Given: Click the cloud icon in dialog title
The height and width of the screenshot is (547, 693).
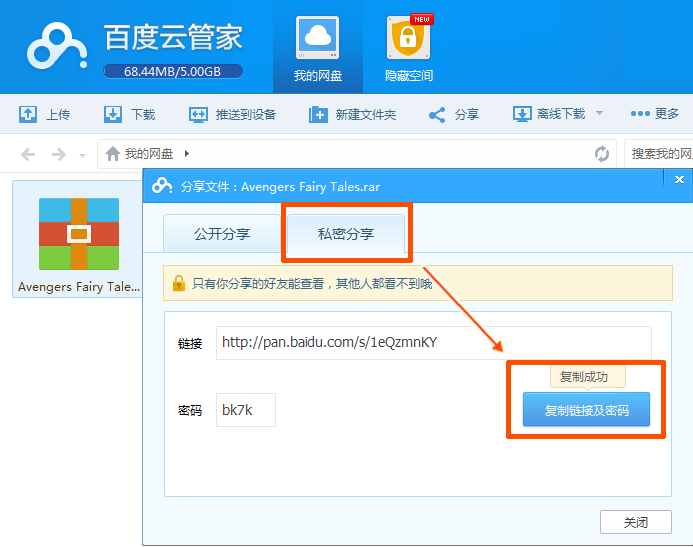Looking at the screenshot, I should pyautogui.click(x=162, y=186).
